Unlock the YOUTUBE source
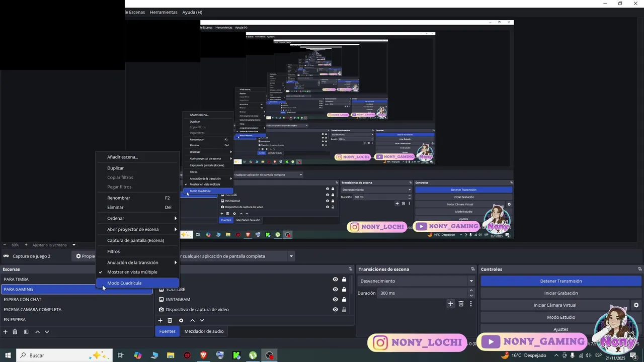 [x=344, y=290]
